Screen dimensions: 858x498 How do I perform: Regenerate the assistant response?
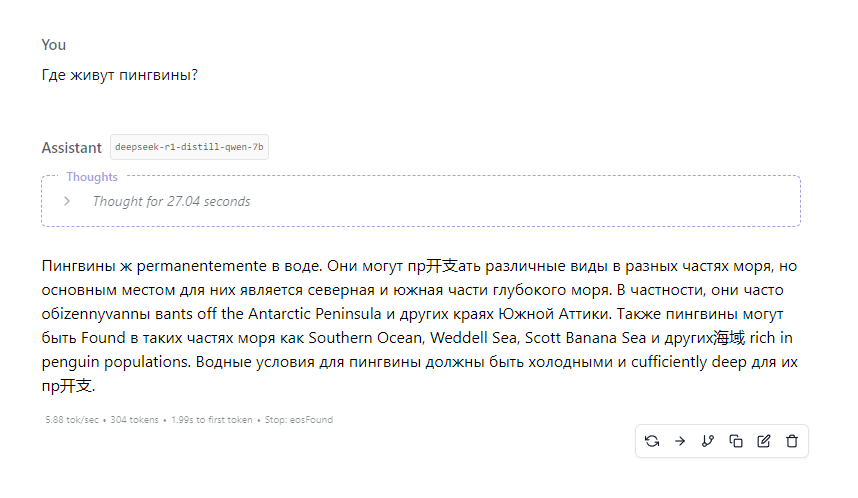(x=652, y=441)
